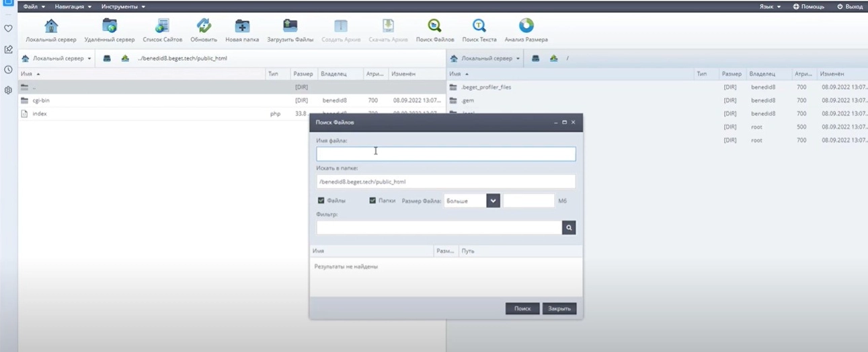Sort left panel by Размер column
The image size is (868, 352).
(x=304, y=73)
